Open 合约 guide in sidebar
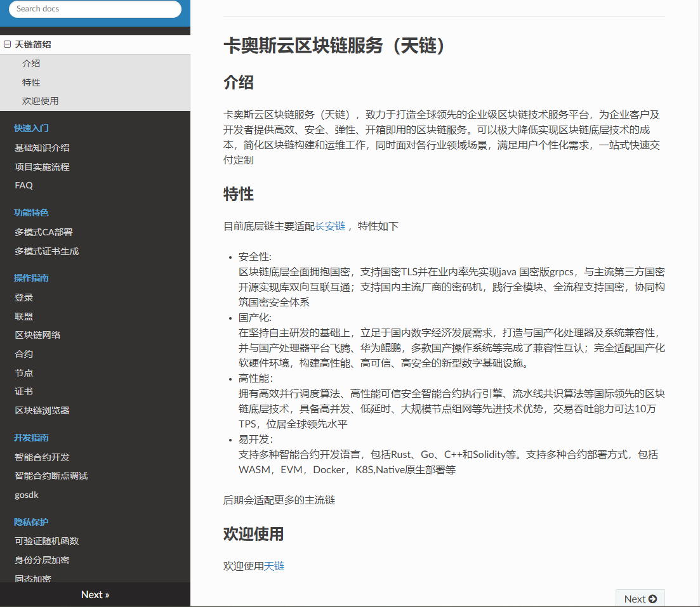 (23, 354)
